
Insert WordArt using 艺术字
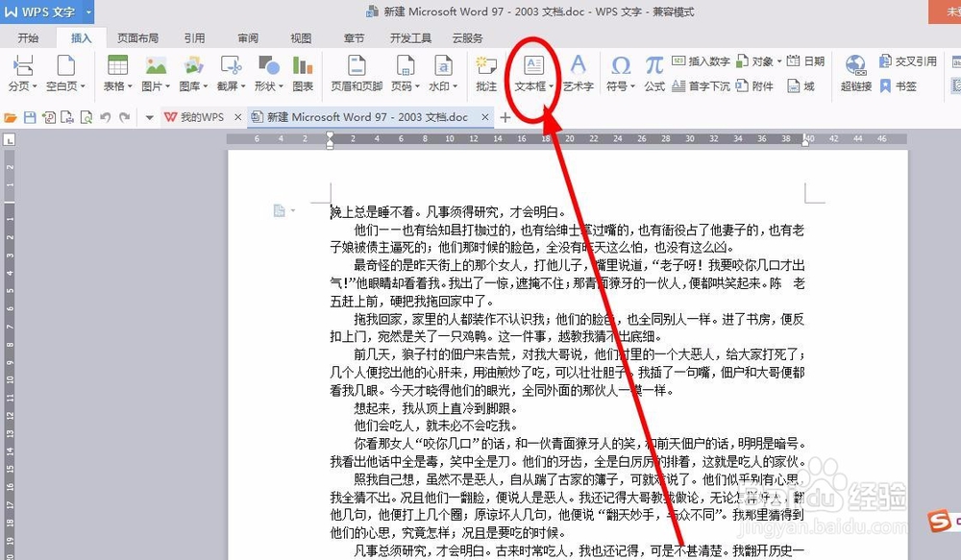578,72
